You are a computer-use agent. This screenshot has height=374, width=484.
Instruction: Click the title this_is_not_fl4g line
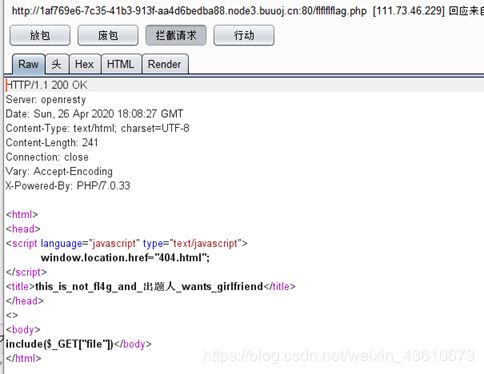point(151,286)
